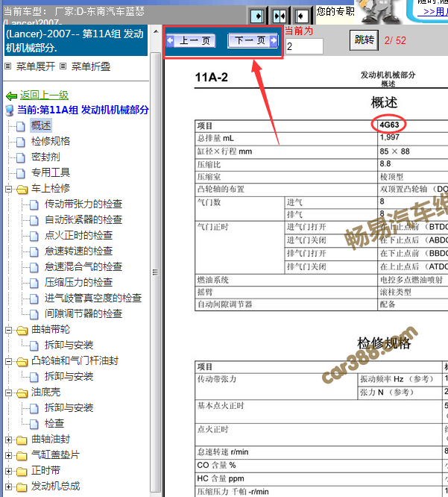
Task: Click the tree scrollbar up arrow
Action: point(156,31)
